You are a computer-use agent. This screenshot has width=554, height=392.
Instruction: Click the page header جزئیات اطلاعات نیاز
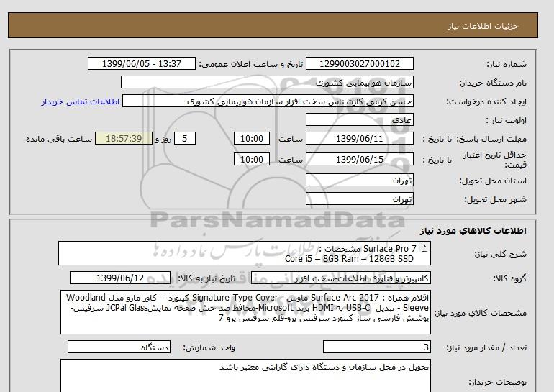[x=483, y=27]
